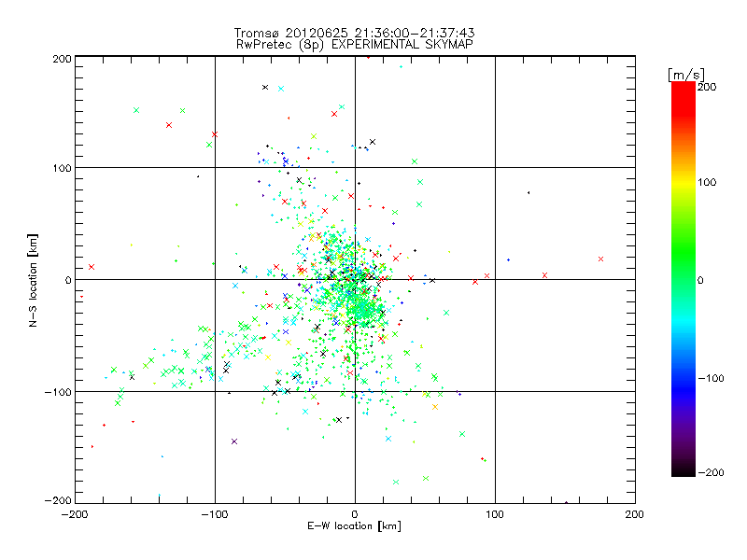Click the -100 label on the colorbar
The height and width of the screenshot is (560, 747).
(711, 378)
